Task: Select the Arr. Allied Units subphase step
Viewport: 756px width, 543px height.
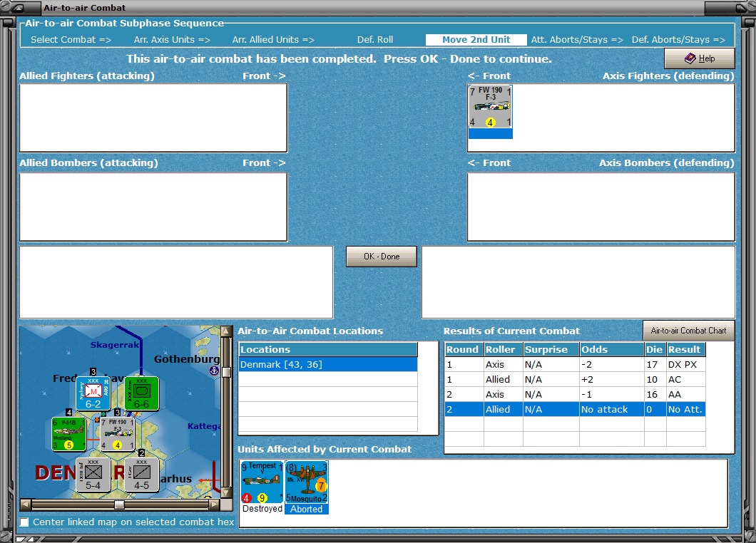Action: click(x=273, y=39)
